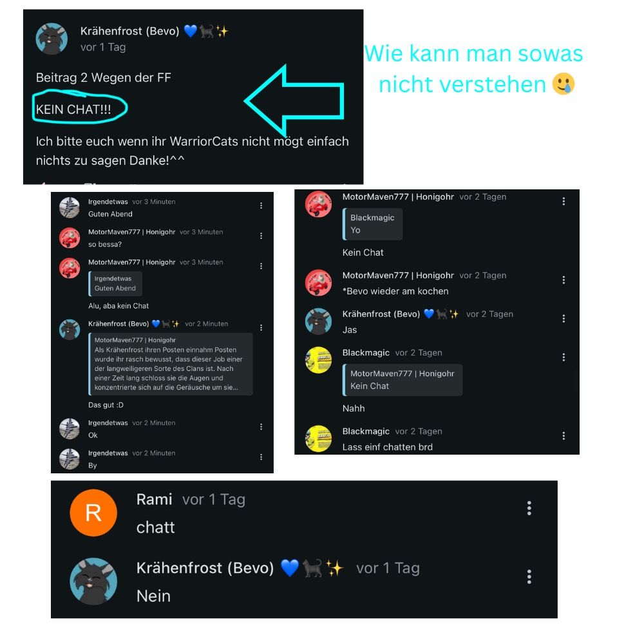Open options for Irgendetwas "Guten Abend" comment

point(261,206)
